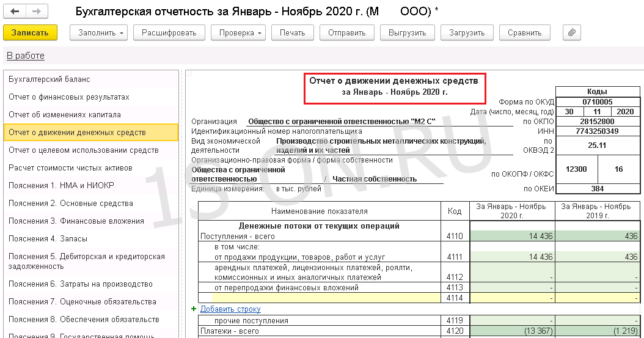Click the Платежи - всего row label

coord(230,331)
